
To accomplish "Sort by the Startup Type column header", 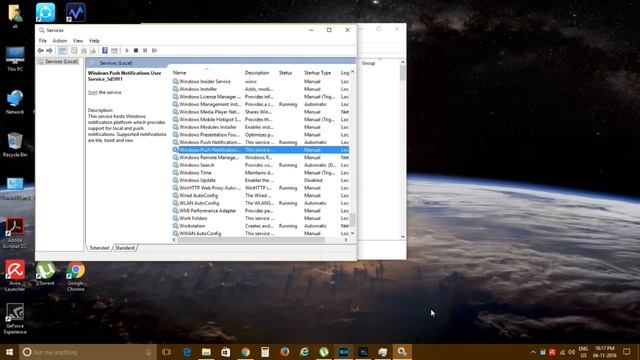I will coord(317,73).
